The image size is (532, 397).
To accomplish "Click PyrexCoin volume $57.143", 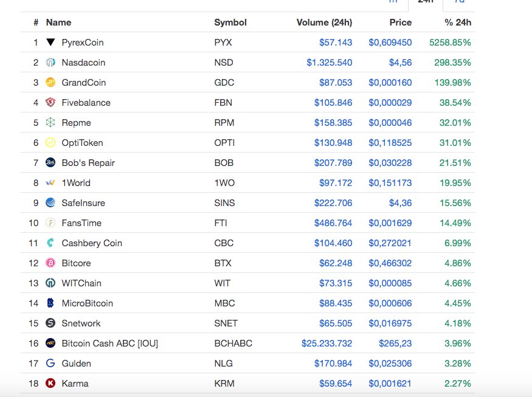I will (336, 43).
